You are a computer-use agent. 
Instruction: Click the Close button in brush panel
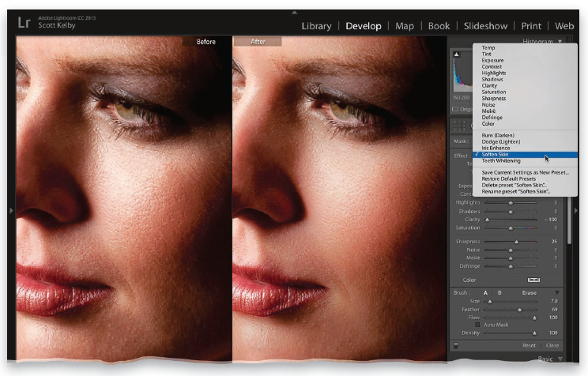point(552,345)
